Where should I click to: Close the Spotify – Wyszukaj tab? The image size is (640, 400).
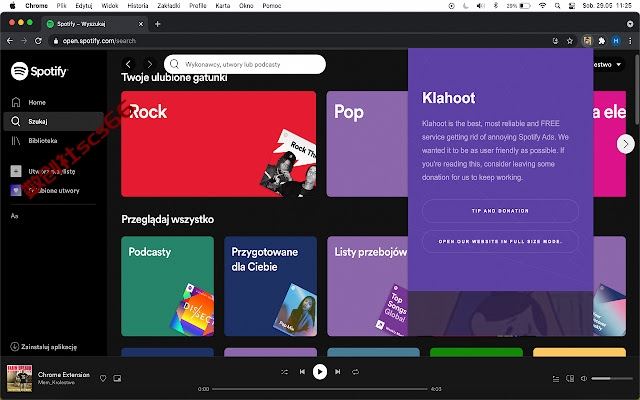click(x=141, y=24)
